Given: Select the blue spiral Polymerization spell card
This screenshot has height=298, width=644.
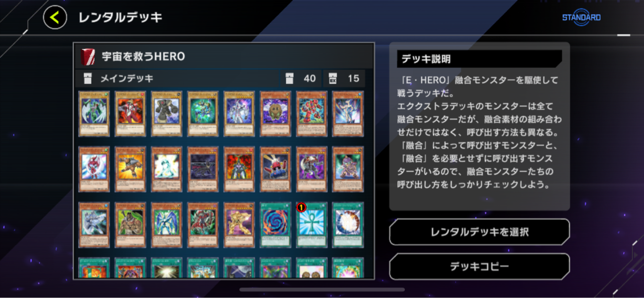Looking at the screenshot, I should [x=275, y=225].
